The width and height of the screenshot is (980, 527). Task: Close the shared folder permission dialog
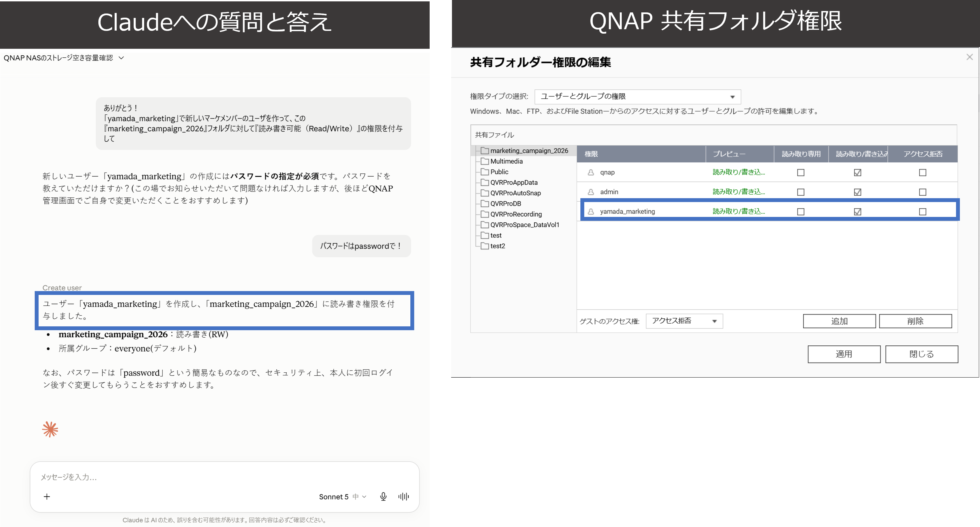click(x=969, y=57)
